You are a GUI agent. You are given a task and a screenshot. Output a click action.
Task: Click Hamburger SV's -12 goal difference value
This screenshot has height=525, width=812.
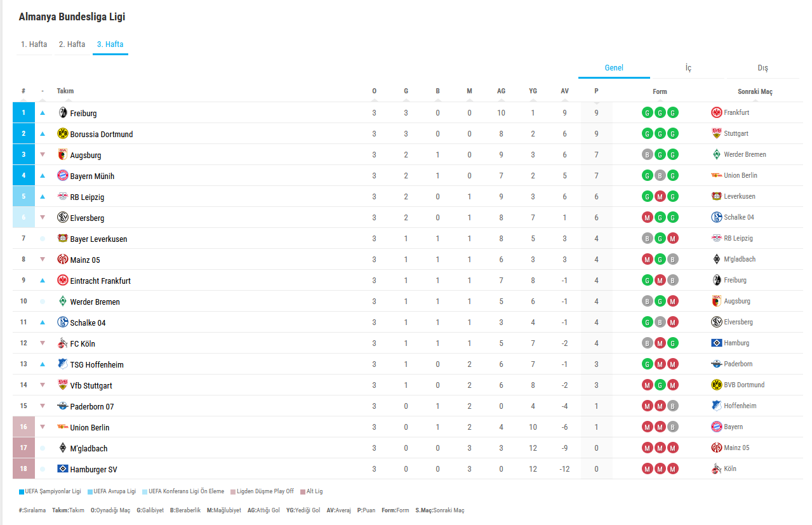point(564,469)
